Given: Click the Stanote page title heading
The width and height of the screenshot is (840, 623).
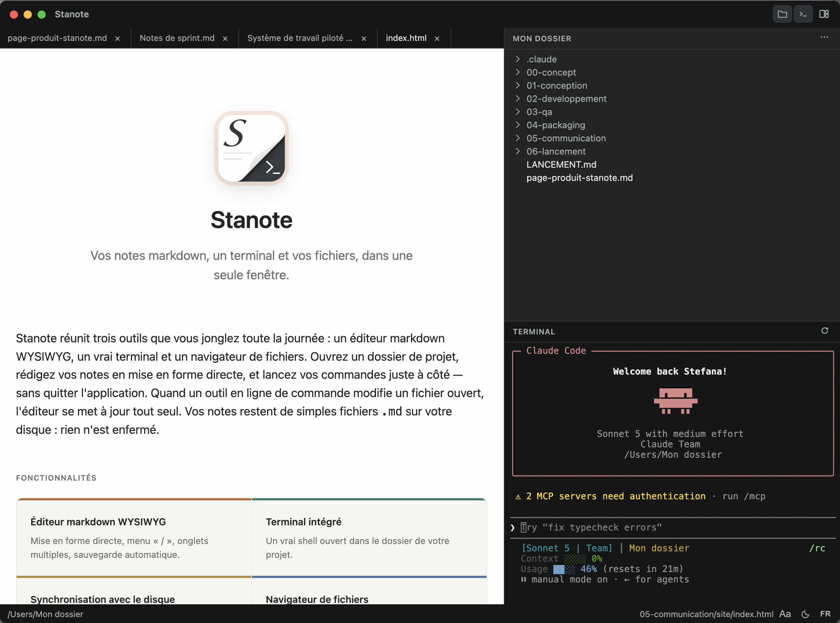Looking at the screenshot, I should (x=252, y=220).
